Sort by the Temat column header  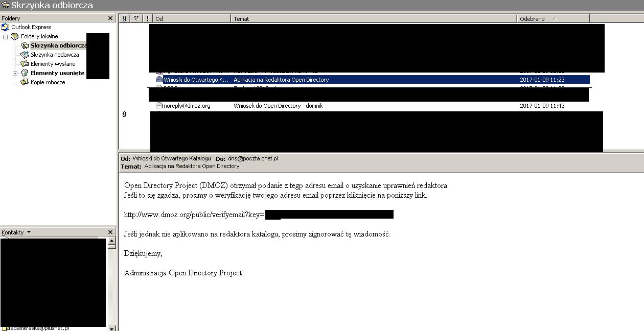373,19
